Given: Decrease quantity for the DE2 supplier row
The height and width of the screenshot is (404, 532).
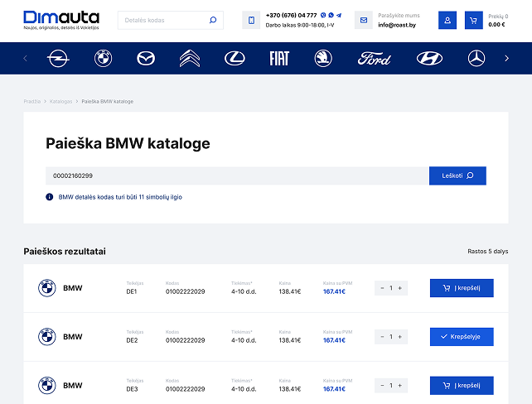Looking at the screenshot, I should click(382, 336).
